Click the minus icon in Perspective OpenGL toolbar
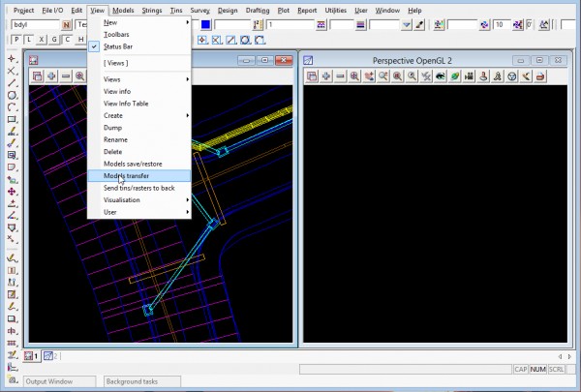This screenshot has width=581, height=392. pos(341,75)
